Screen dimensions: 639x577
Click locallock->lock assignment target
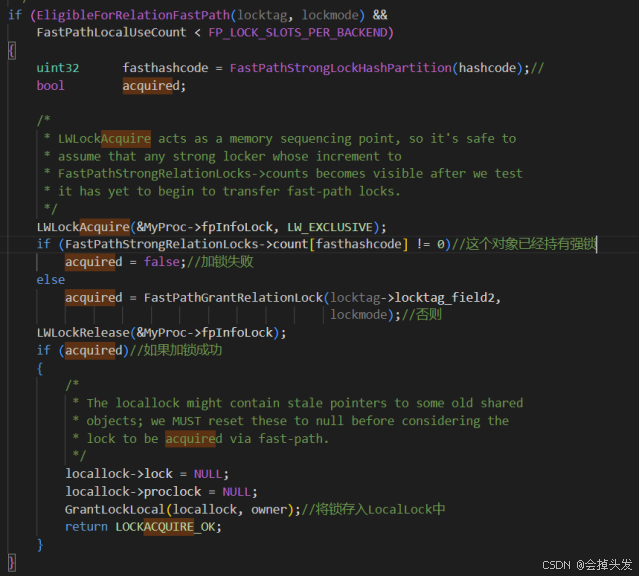coord(119,473)
